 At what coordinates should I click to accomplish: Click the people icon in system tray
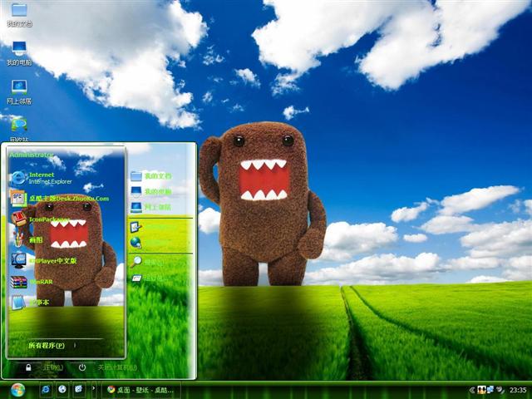coord(481,390)
